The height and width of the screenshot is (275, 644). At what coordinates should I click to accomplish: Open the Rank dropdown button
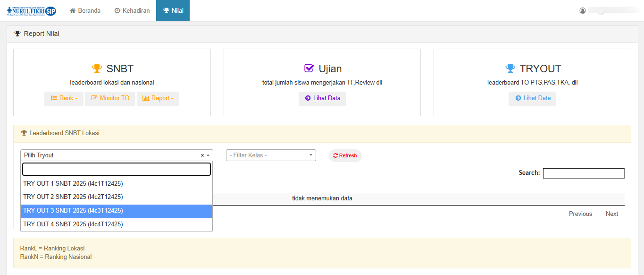point(64,98)
